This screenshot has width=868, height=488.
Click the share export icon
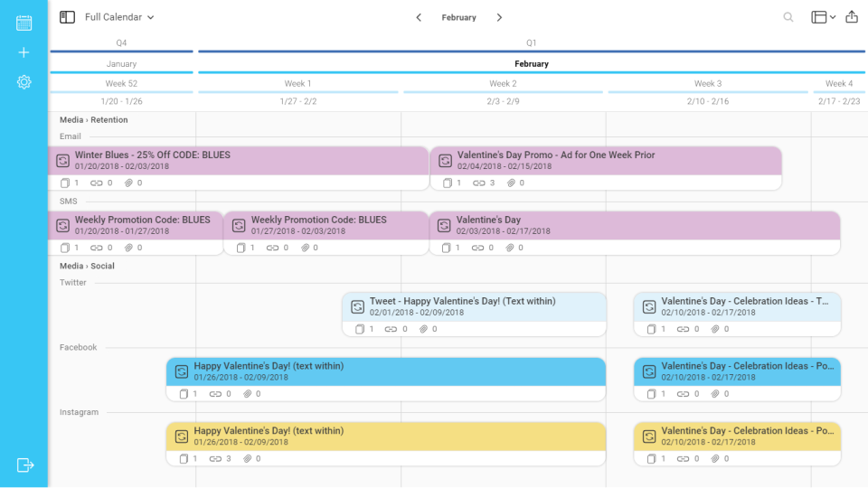coord(852,17)
